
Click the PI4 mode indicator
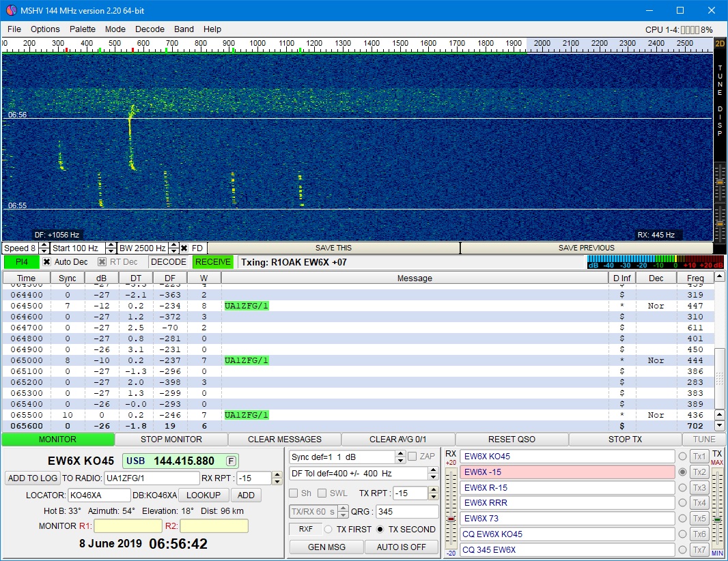(x=21, y=262)
